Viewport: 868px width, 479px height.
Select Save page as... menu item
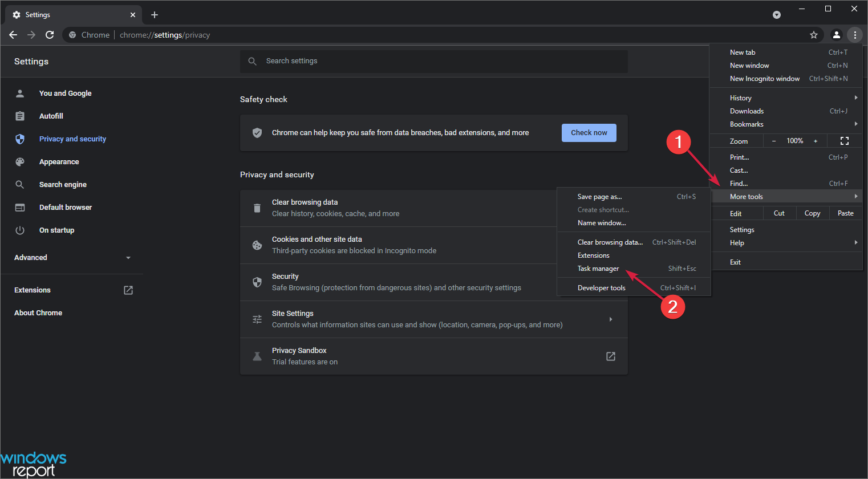[x=634, y=197]
